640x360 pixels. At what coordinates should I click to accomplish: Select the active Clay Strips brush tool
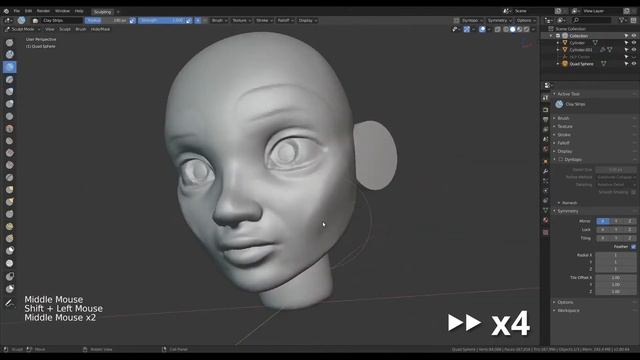point(10,67)
